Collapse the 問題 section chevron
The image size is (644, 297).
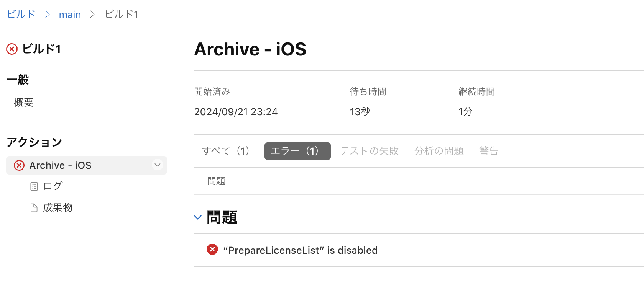198,217
